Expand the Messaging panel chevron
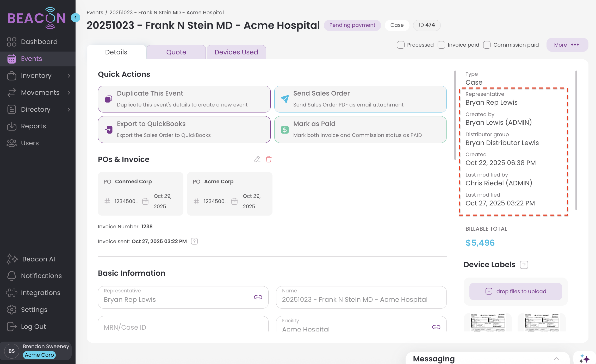This screenshot has width=596, height=364. (556, 359)
